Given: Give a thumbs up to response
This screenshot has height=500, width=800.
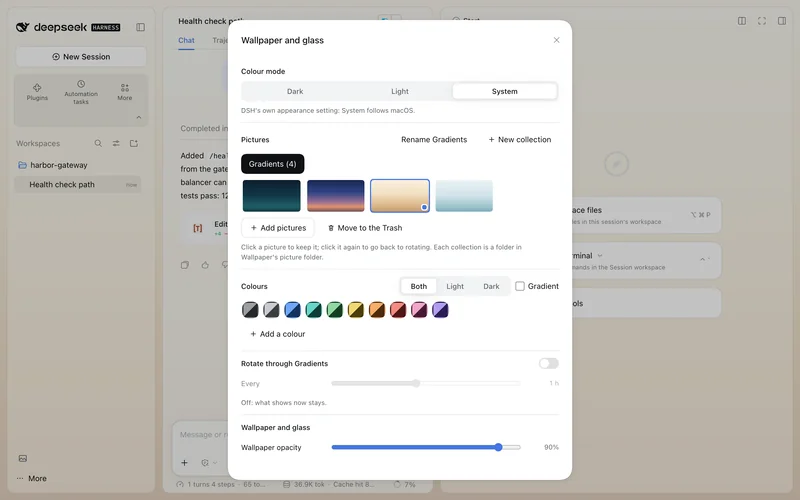Looking at the screenshot, I should tap(205, 265).
